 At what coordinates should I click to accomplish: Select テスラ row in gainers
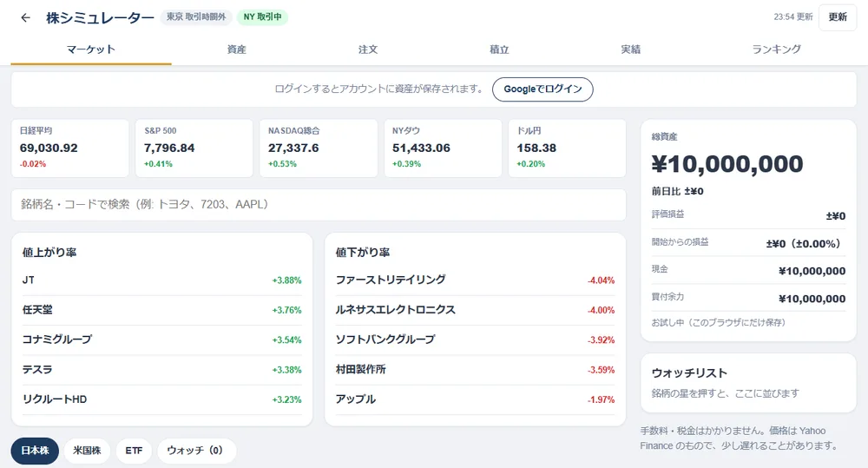(161, 370)
